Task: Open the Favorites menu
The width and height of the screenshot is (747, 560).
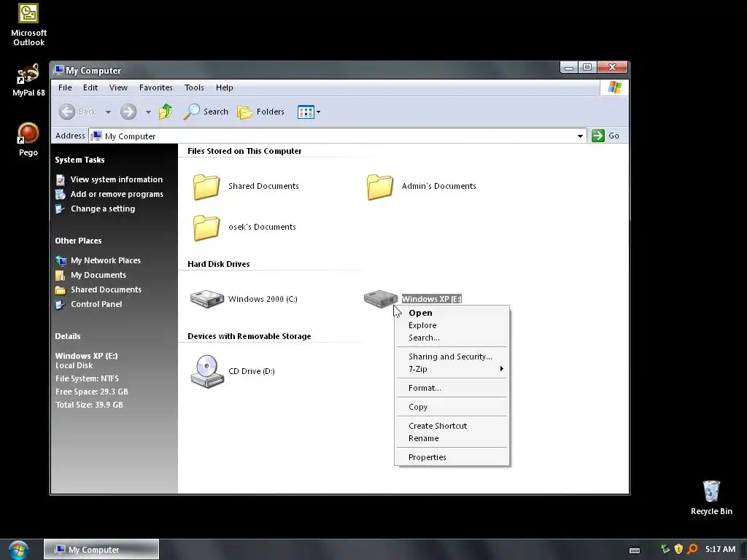Action: pyautogui.click(x=156, y=87)
